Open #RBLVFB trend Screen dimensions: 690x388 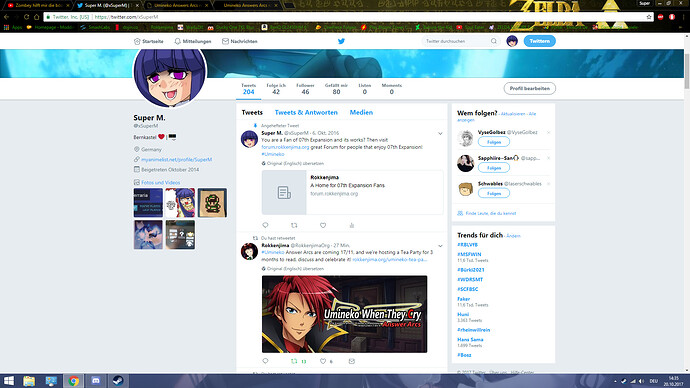(467, 245)
